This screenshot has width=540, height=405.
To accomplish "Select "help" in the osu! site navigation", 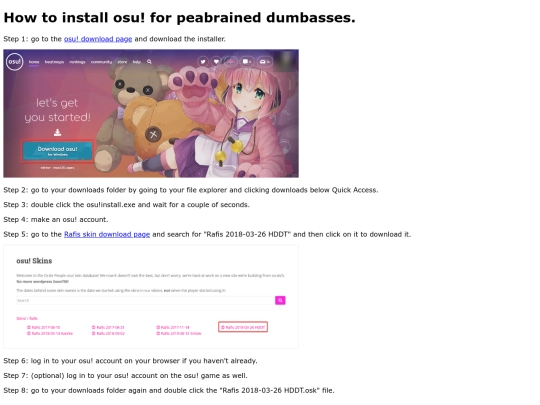I will (137, 62).
